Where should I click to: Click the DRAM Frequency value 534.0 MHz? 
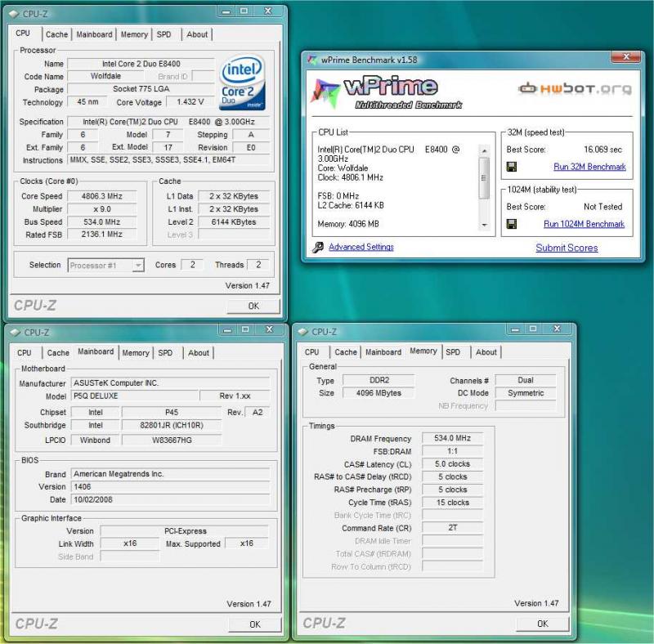click(x=452, y=438)
